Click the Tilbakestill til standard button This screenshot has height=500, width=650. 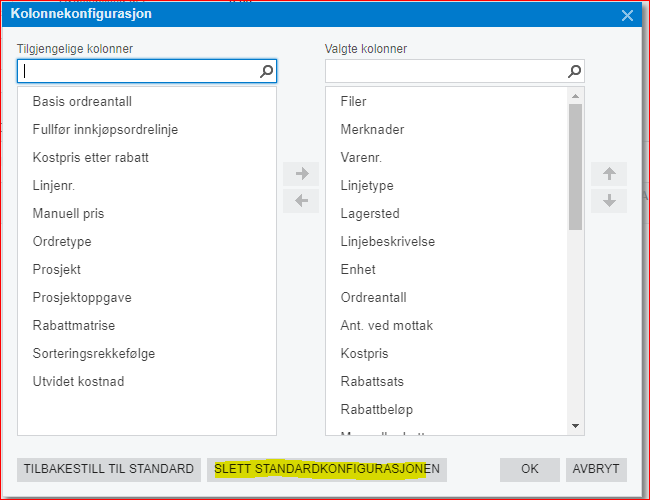pyautogui.click(x=109, y=469)
